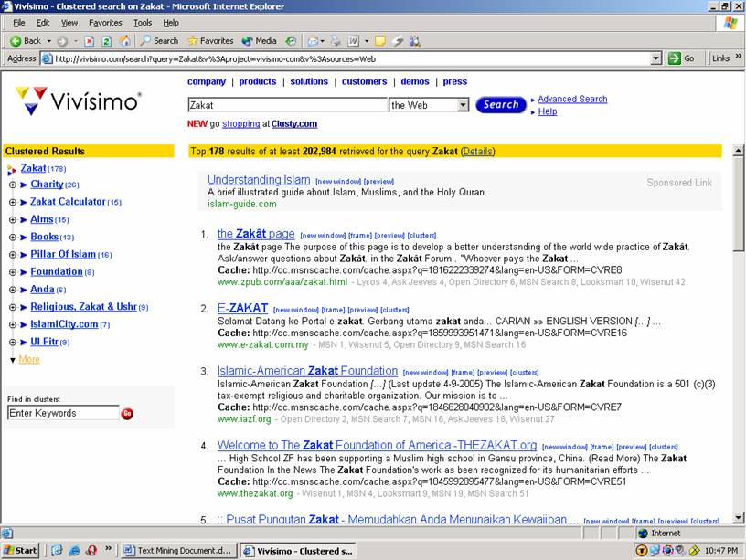The height and width of the screenshot is (560, 746).
Task: Open Islamic-American Zakat Foundation result
Action: coord(307,371)
